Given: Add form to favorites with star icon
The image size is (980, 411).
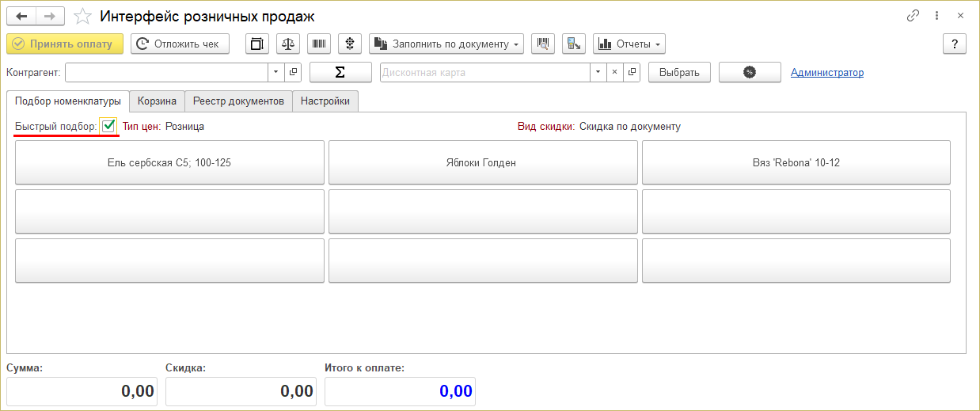Looking at the screenshot, I should coord(82,17).
